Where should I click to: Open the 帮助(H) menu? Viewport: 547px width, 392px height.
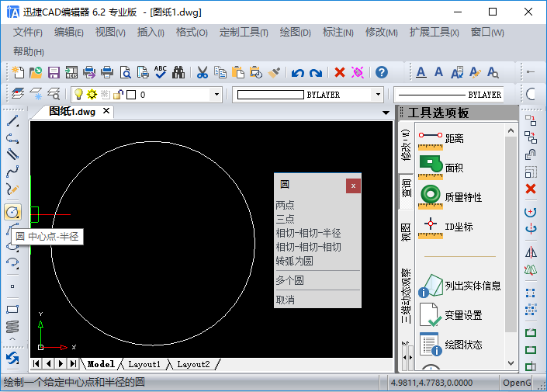click(28, 52)
